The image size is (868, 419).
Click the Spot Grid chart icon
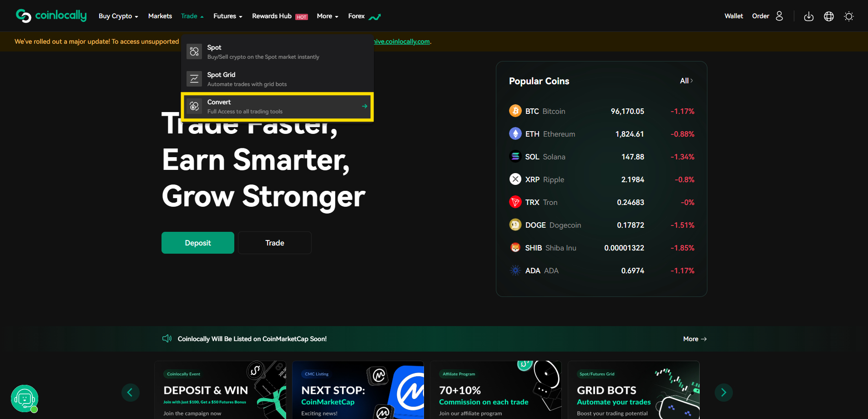click(194, 79)
